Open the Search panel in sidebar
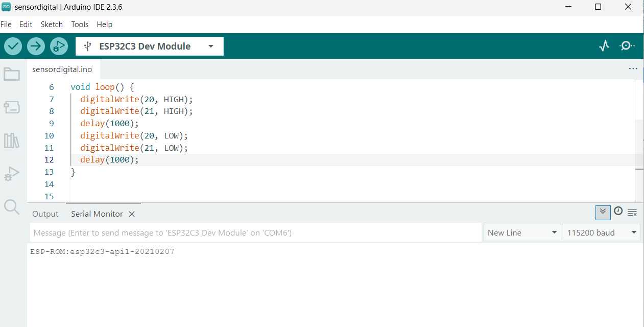The height and width of the screenshot is (327, 644). pos(12,207)
